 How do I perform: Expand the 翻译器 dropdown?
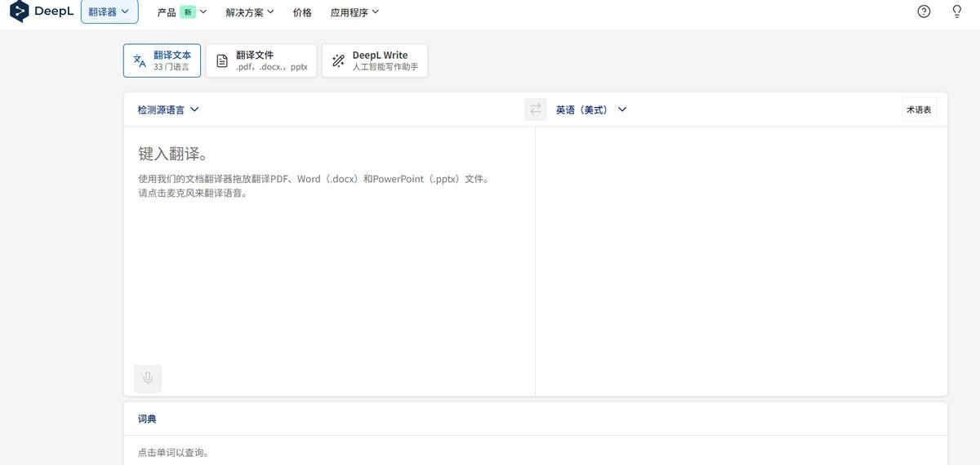coord(109,12)
